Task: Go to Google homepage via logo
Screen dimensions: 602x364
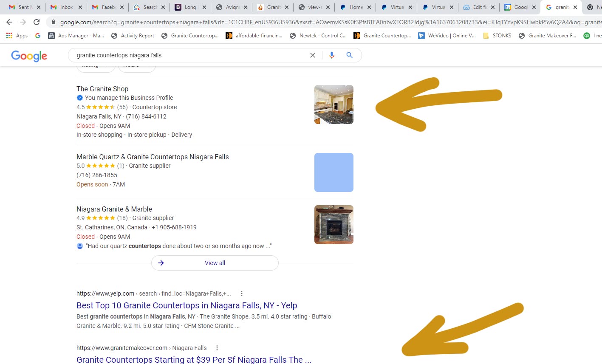Action: 29,56
